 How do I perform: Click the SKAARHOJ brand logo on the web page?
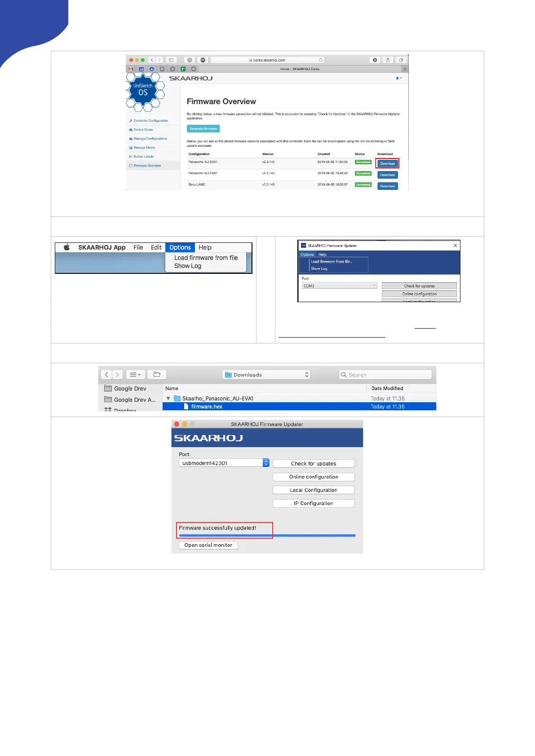(190, 78)
